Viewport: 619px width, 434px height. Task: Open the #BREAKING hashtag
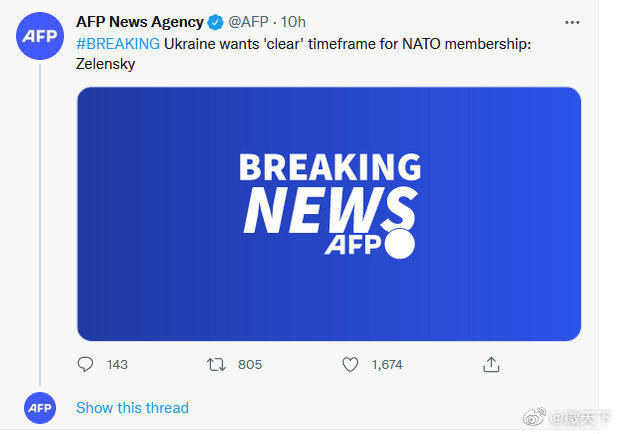click(x=118, y=43)
